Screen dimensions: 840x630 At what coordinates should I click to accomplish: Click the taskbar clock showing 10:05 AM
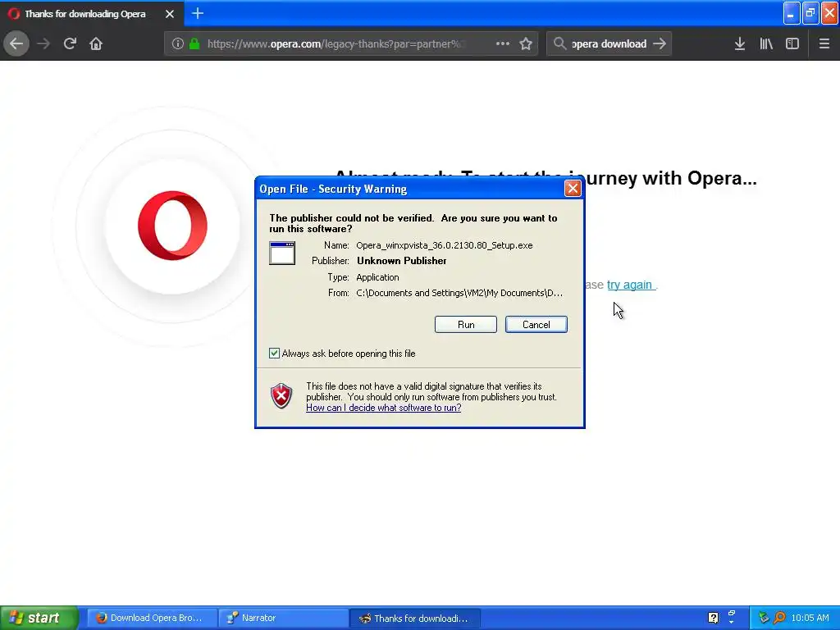pyautogui.click(x=810, y=618)
